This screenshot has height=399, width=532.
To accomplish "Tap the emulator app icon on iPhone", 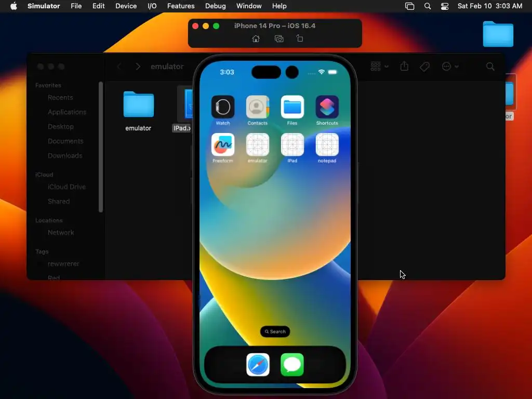I will pyautogui.click(x=258, y=144).
